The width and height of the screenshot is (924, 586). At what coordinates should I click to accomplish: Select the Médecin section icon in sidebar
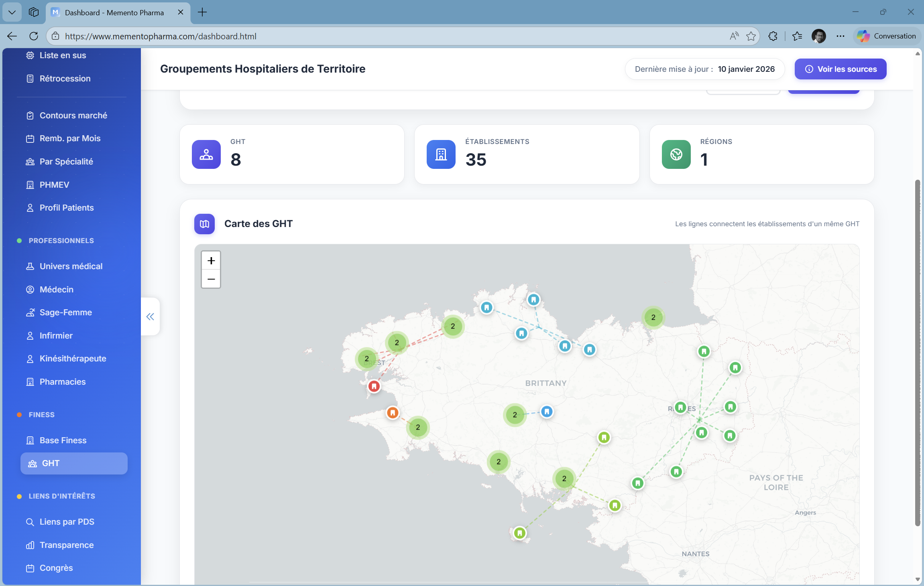click(30, 289)
